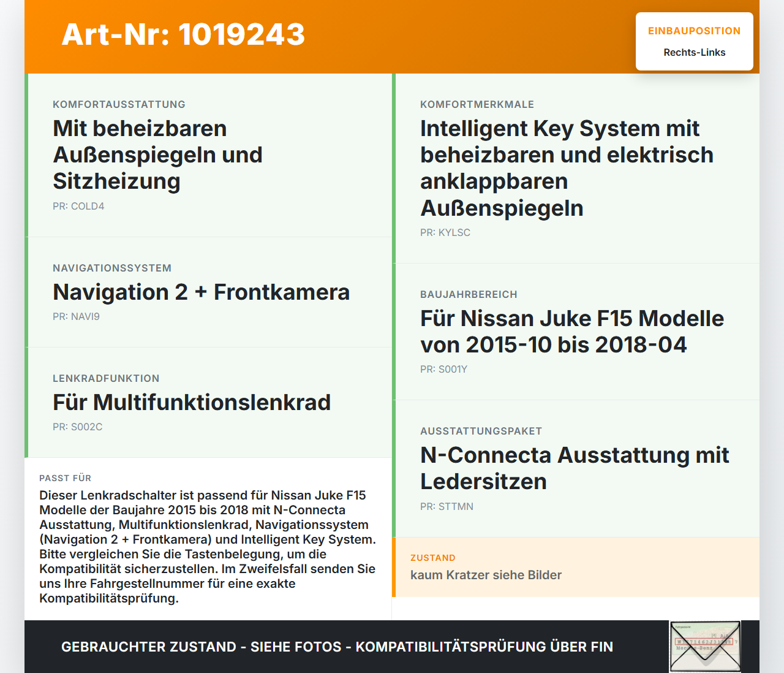This screenshot has height=673, width=784.
Task: Select 'Mit beheizbaren Außenspiegeln und Sitzheizung' text
Action: (157, 154)
